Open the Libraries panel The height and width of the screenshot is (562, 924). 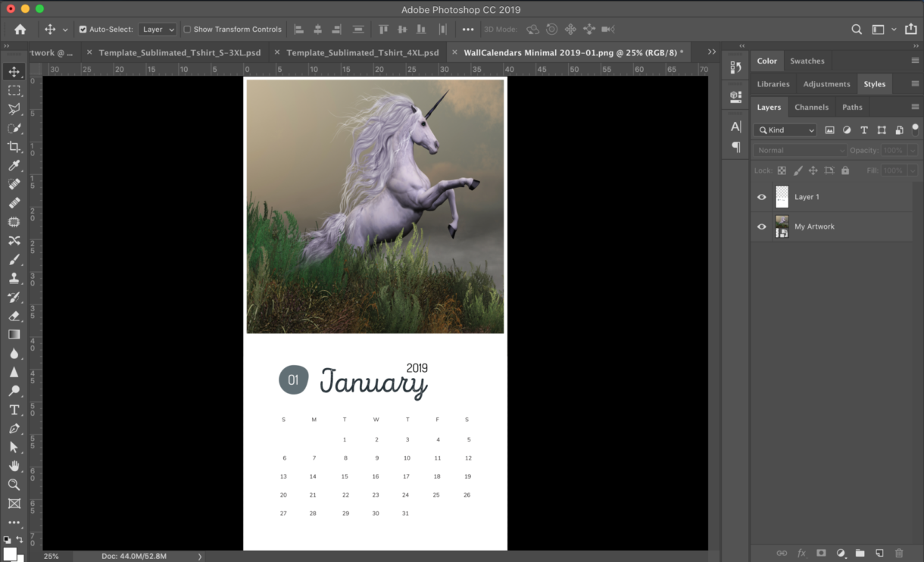pyautogui.click(x=773, y=84)
